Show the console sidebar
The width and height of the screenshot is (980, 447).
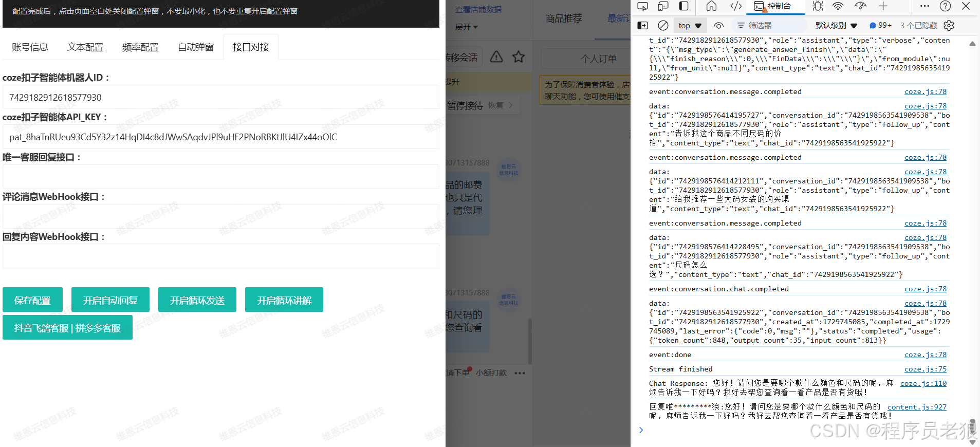(x=642, y=25)
